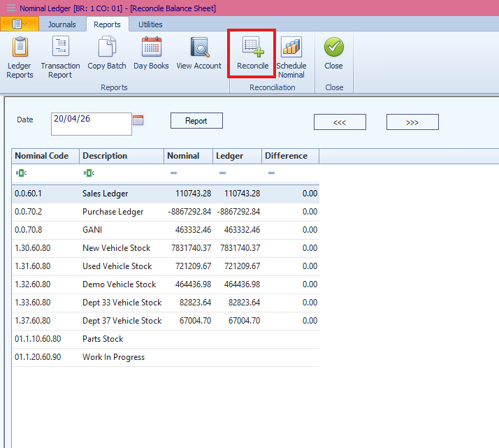Screen dimensions: 499x448
Task: Select the GANI row
Action: click(x=166, y=230)
